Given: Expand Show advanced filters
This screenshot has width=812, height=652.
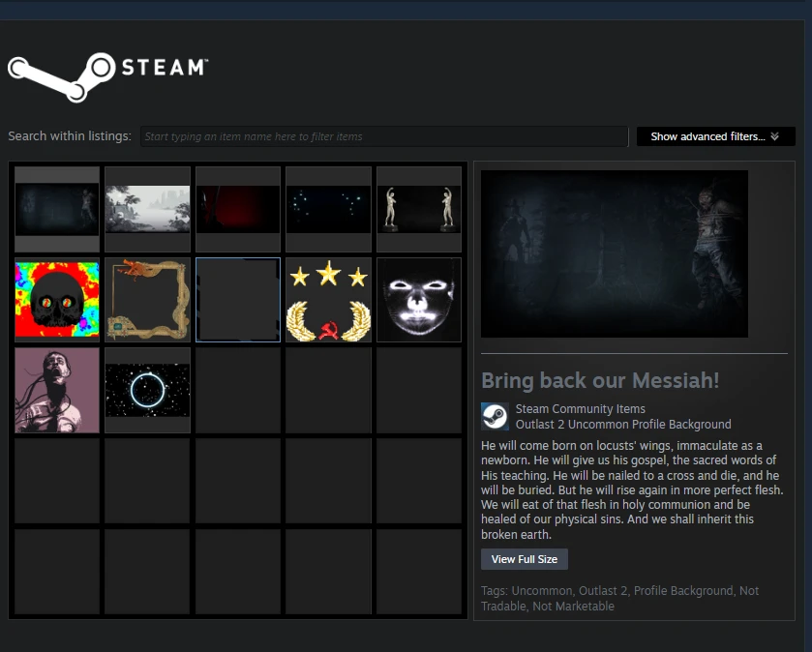Looking at the screenshot, I should tap(715, 136).
